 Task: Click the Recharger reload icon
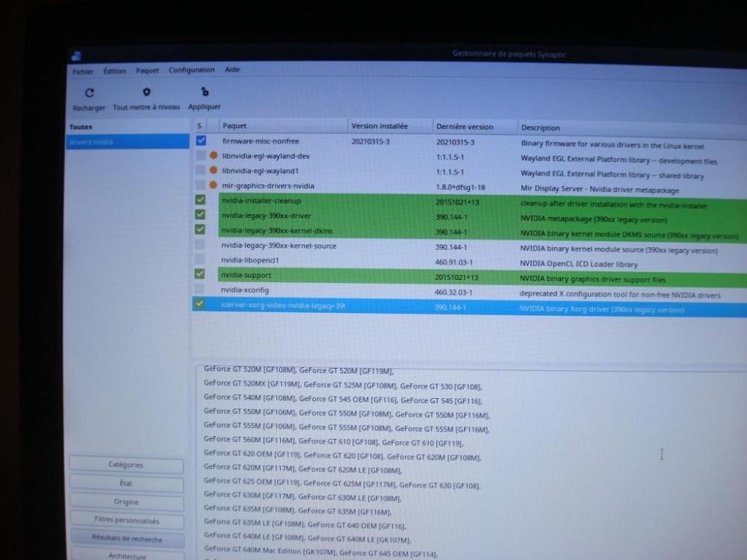tap(89, 93)
